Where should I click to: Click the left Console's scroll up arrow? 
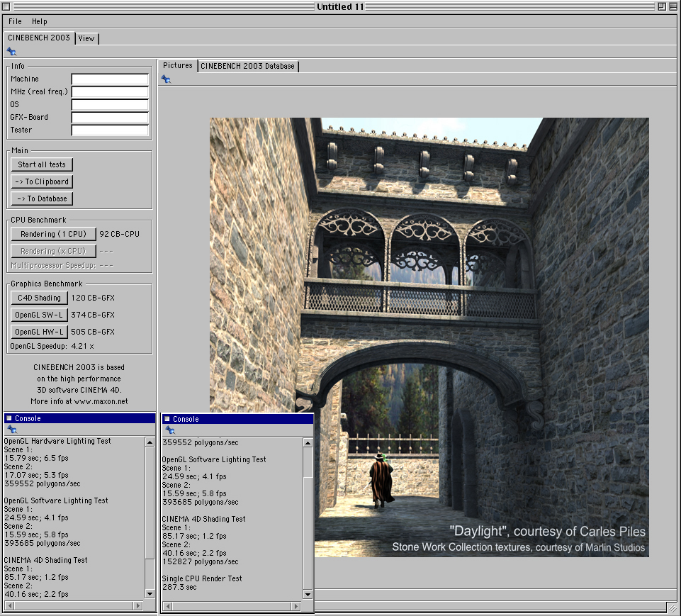coord(150,442)
